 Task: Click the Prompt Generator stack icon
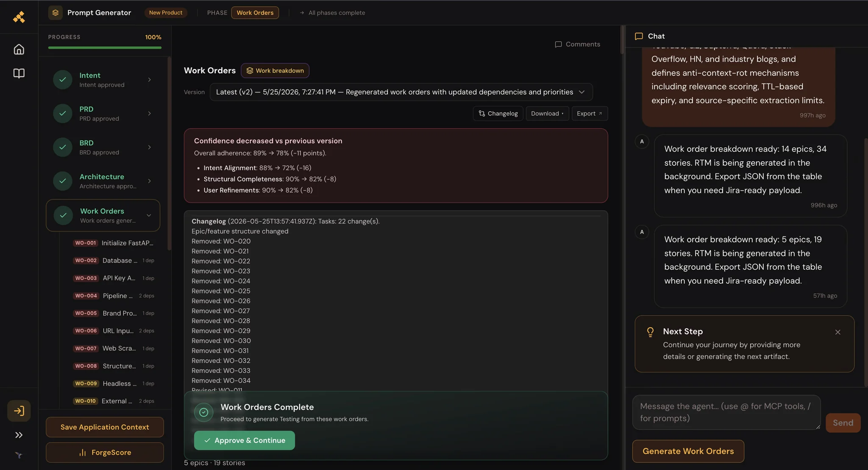(56, 13)
